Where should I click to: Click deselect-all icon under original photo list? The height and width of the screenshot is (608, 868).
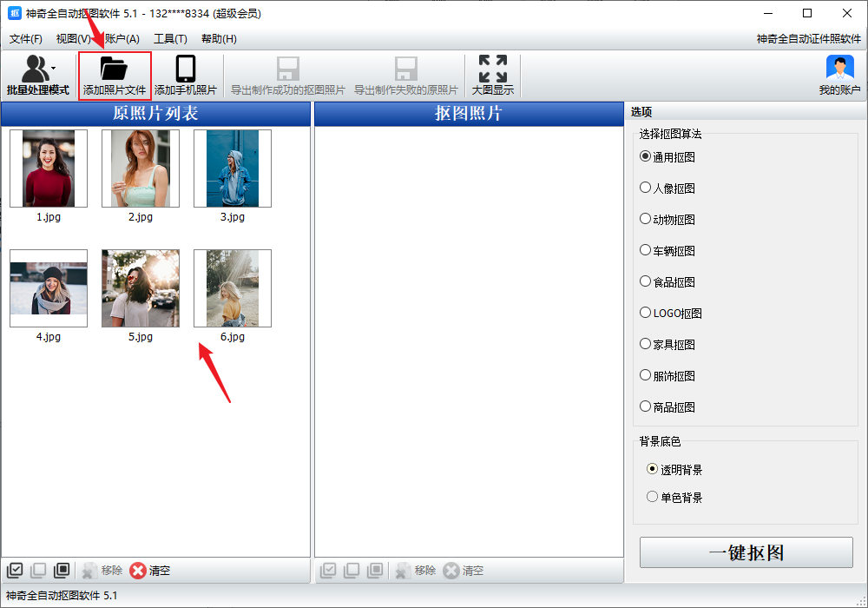[38, 571]
